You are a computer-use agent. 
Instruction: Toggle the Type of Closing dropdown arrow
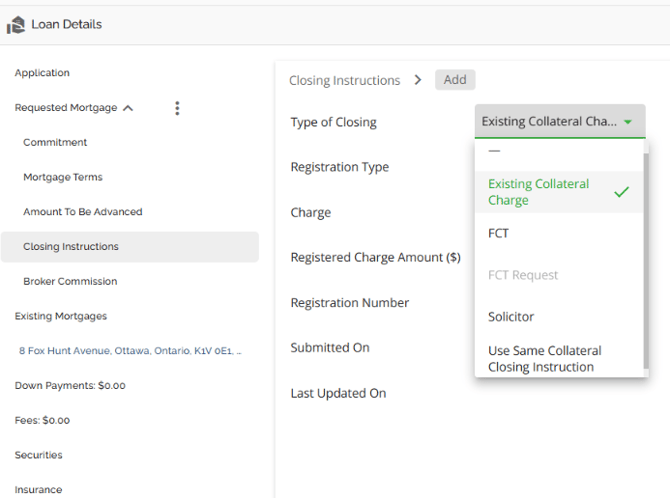628,122
